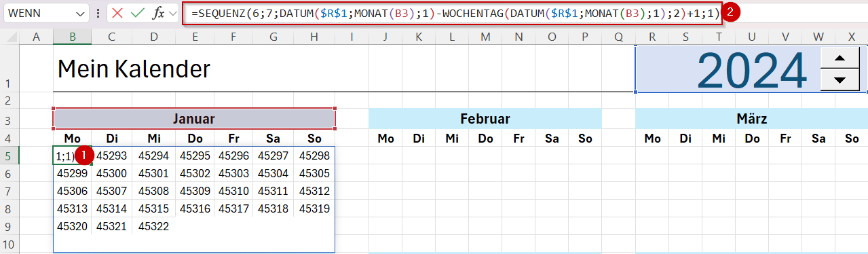Select row header 5
The image size is (868, 254).
[x=10, y=156]
